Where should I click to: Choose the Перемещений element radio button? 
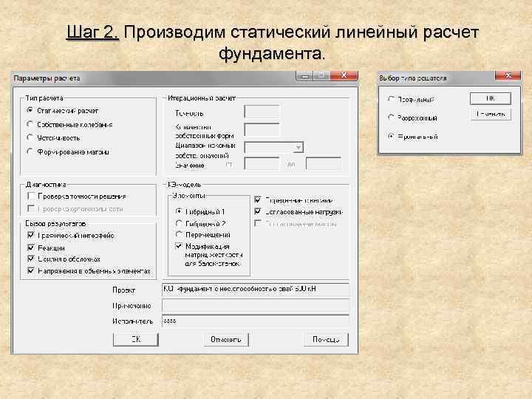pos(179,234)
